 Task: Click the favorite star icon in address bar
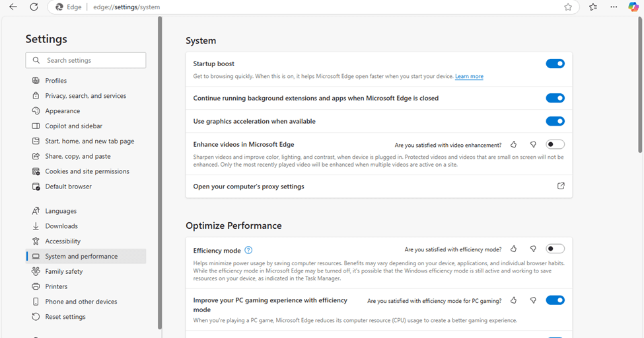click(x=568, y=7)
